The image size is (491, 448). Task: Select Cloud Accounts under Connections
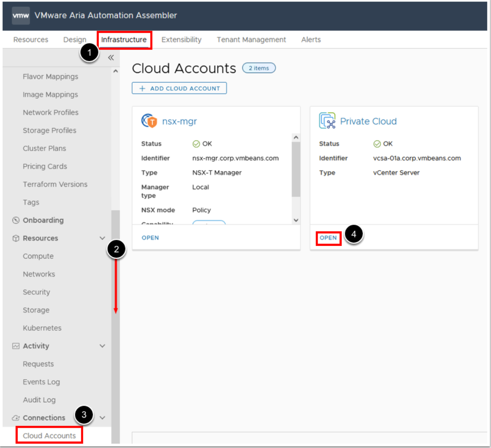click(x=49, y=436)
